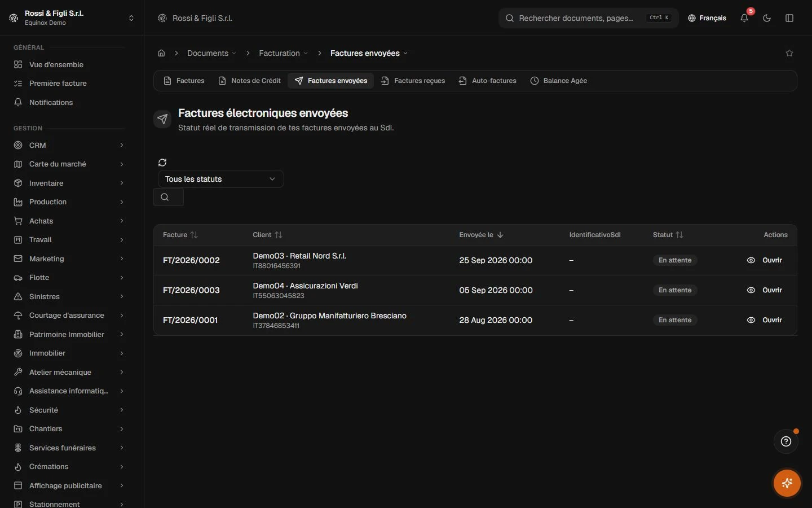Image resolution: width=812 pixels, height=508 pixels.
Task: Click the fingerprint logo in header
Action: point(162,18)
